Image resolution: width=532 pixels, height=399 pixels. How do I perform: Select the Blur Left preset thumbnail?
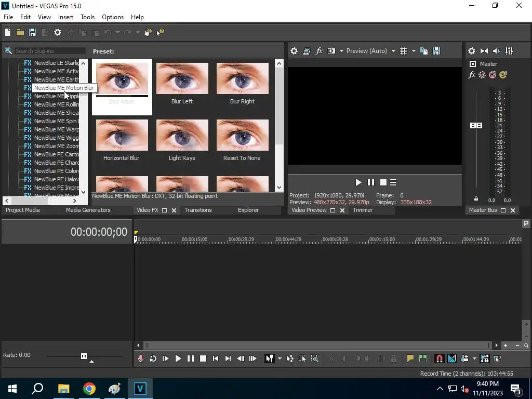(182, 78)
